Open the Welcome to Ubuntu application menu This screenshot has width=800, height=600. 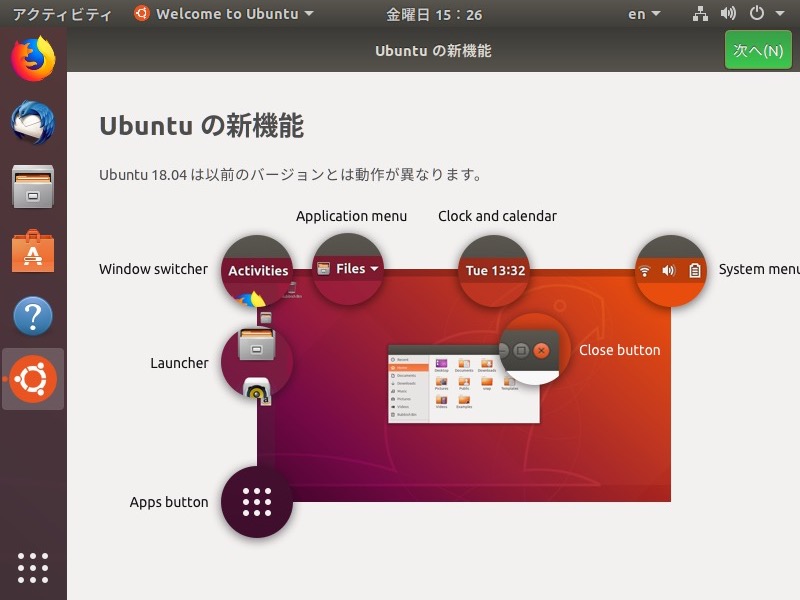223,14
